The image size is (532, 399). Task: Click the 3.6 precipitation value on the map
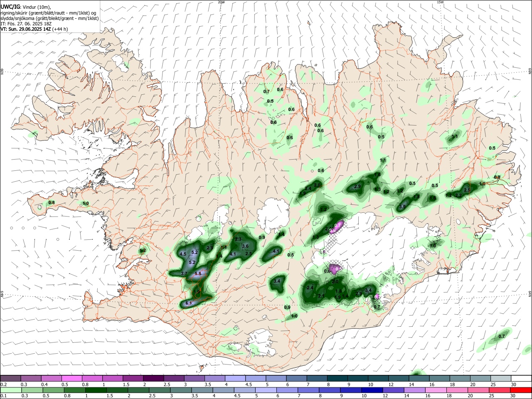pos(245,246)
